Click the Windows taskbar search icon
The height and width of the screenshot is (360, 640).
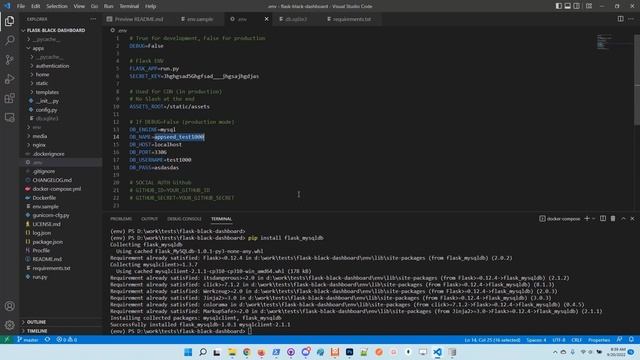point(202,352)
